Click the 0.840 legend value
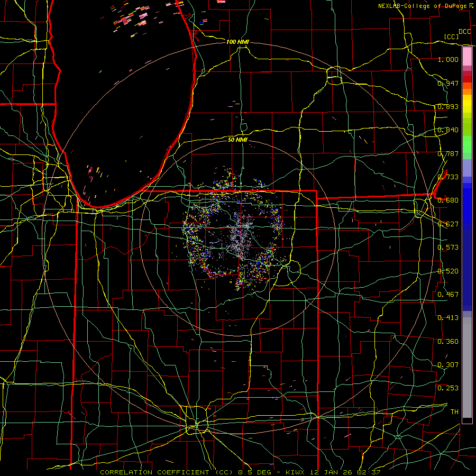This screenshot has width=476, height=476. coord(448,130)
